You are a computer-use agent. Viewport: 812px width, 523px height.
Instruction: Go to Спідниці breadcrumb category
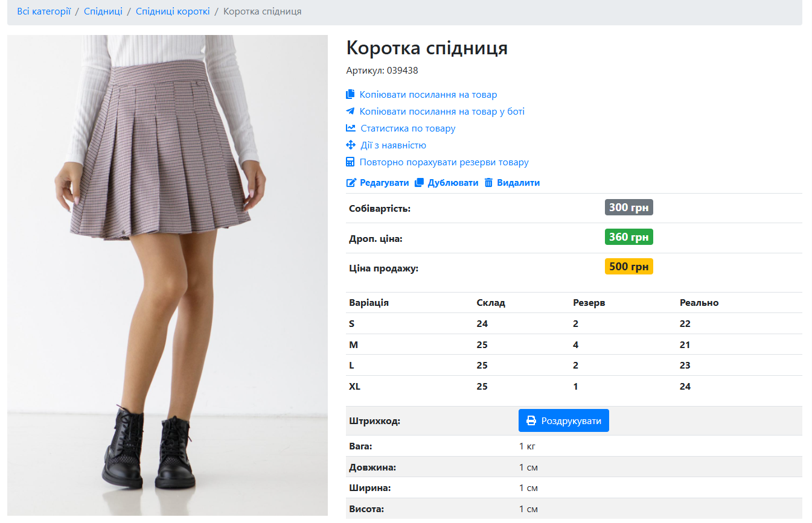click(x=103, y=11)
